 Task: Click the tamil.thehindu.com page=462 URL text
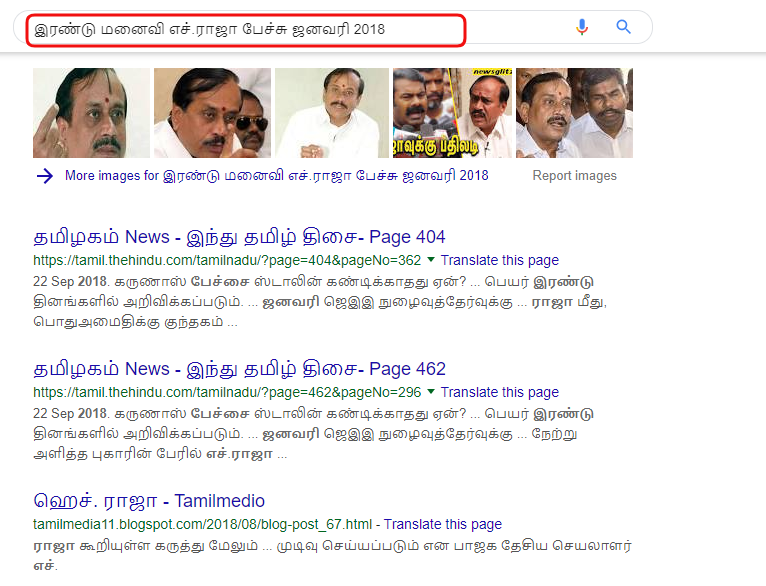(227, 392)
